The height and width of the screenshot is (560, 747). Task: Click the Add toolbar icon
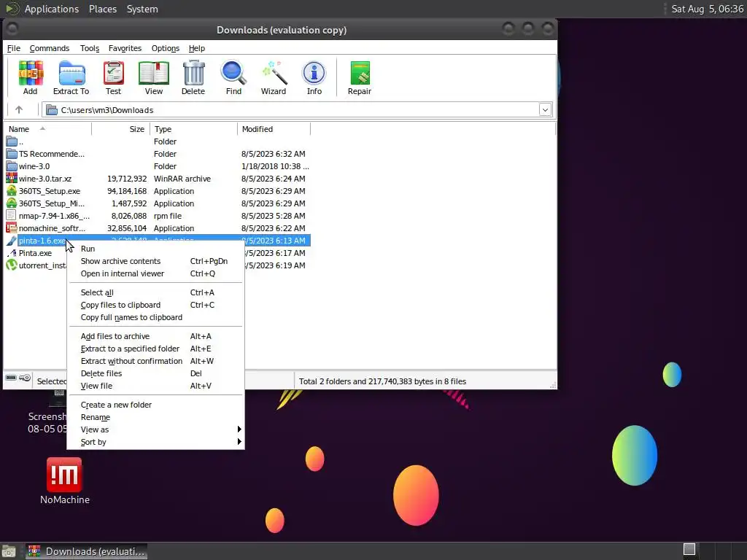coord(31,74)
